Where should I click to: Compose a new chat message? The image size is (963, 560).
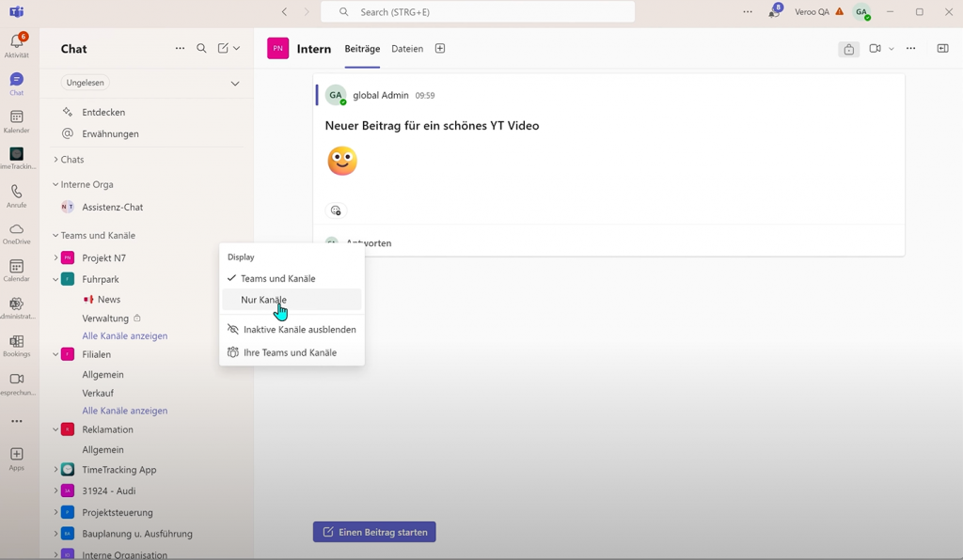click(x=223, y=49)
